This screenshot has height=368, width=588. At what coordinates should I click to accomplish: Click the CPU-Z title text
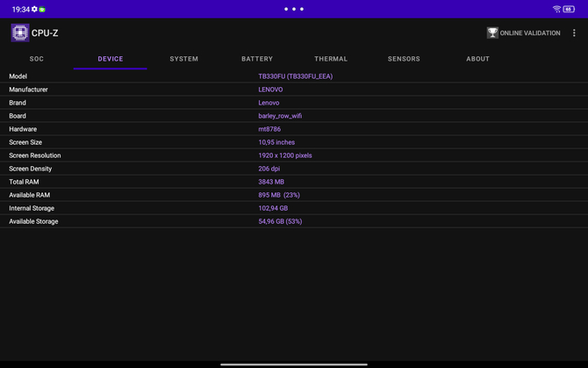pyautogui.click(x=45, y=33)
